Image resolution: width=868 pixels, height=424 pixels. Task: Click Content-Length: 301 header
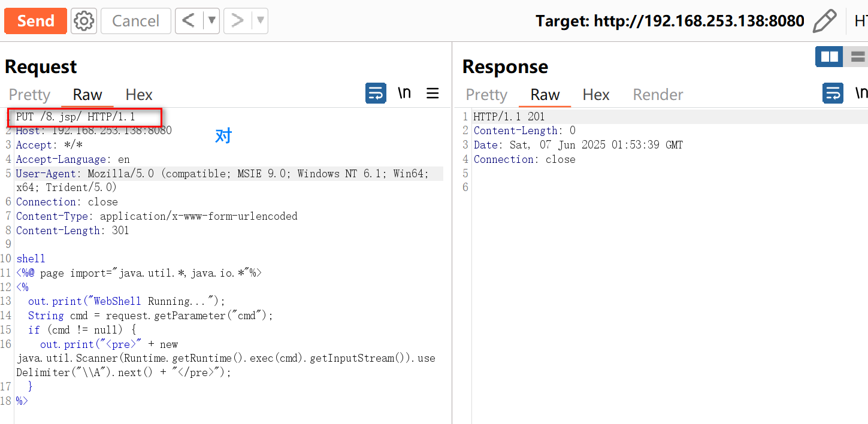click(x=72, y=231)
